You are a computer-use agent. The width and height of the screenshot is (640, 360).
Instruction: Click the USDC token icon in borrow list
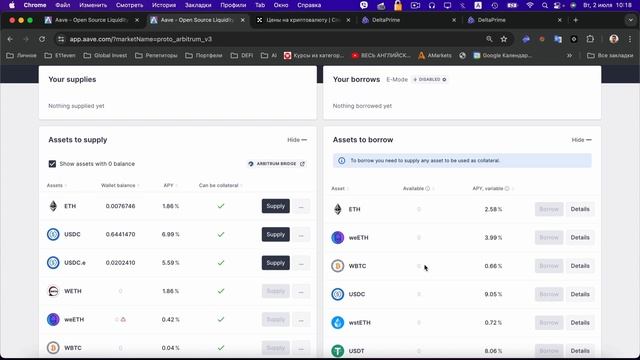[x=338, y=294]
